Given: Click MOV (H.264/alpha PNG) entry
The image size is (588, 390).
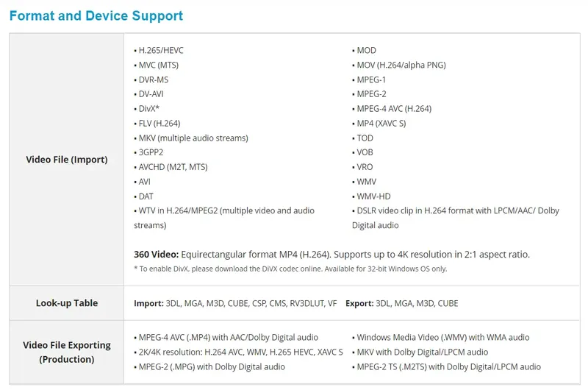Looking at the screenshot, I should [x=401, y=65].
